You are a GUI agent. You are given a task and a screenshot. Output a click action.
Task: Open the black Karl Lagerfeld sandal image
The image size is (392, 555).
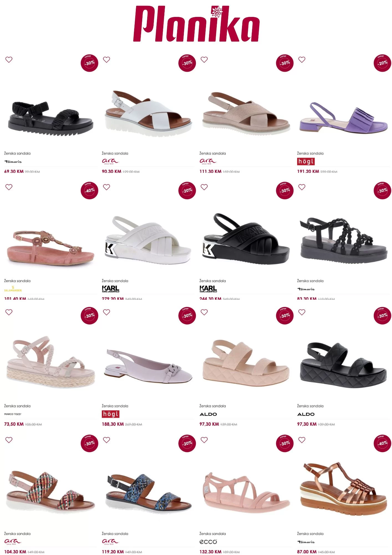click(246, 239)
